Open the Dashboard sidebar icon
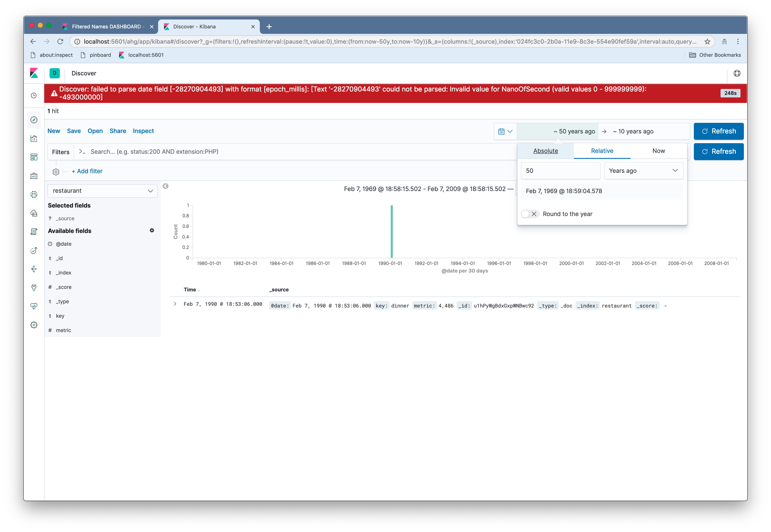Screen dimensions: 771x532 click(x=34, y=157)
